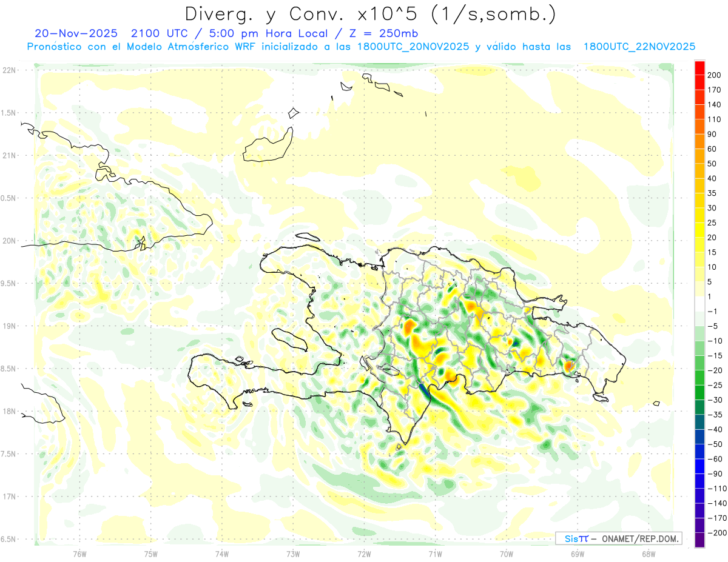
Task: Click the 110 value on the color scale
Action: pos(714,119)
